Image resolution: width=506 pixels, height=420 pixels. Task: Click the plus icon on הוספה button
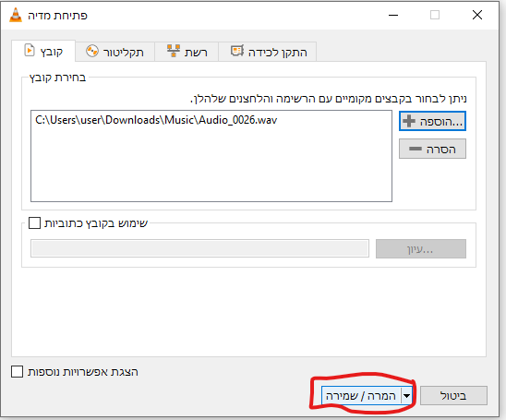pos(409,121)
